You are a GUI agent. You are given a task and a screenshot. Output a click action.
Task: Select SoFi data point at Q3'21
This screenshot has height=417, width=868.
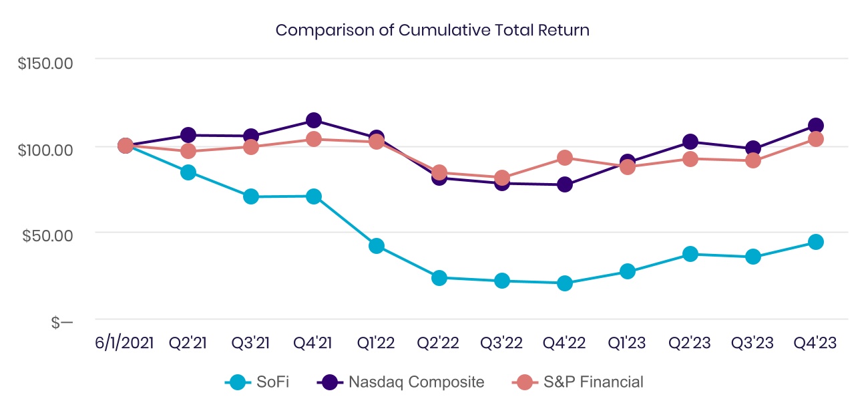click(x=251, y=196)
